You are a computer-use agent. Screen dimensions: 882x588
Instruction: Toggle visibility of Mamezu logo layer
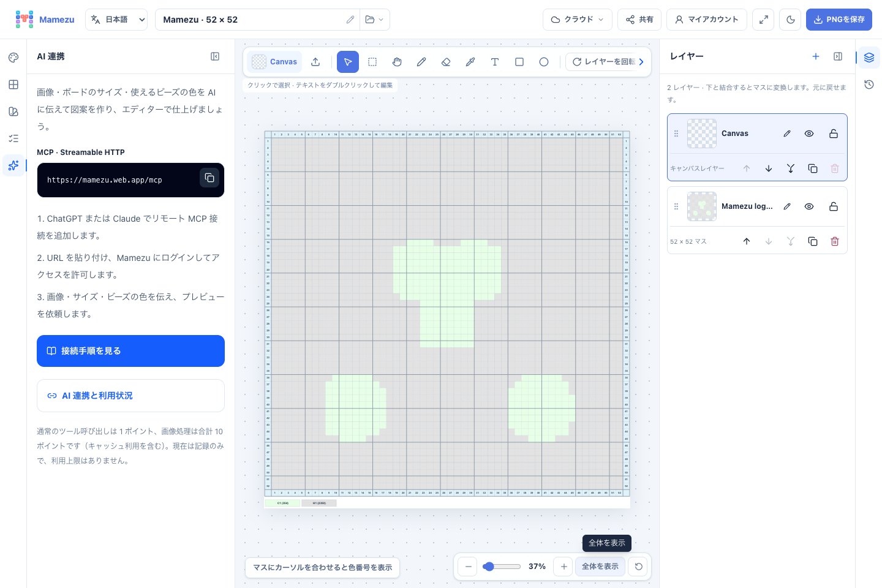click(x=809, y=206)
